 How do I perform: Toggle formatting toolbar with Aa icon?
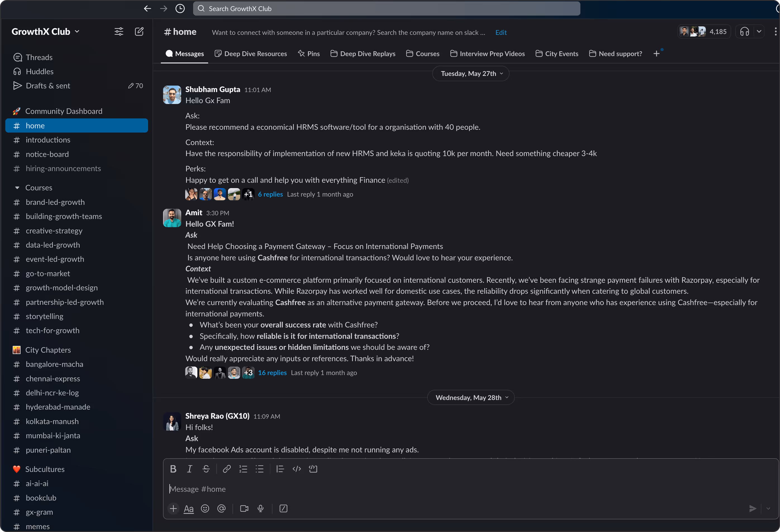(189, 509)
